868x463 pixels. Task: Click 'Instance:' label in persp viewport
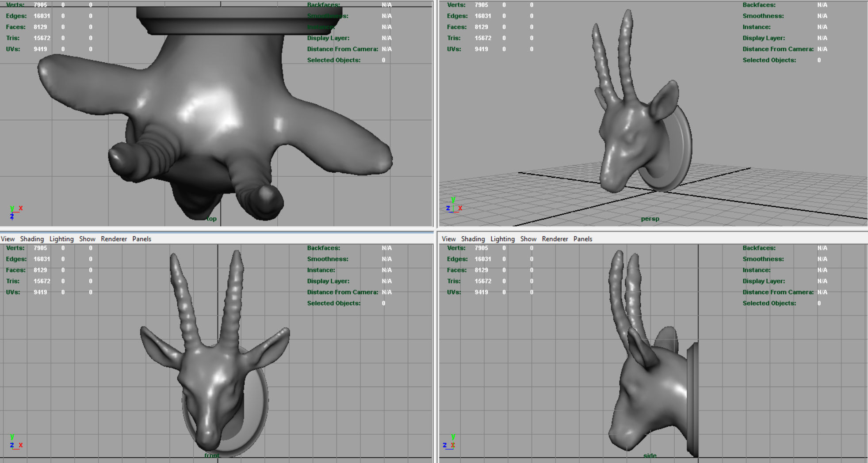point(757,27)
